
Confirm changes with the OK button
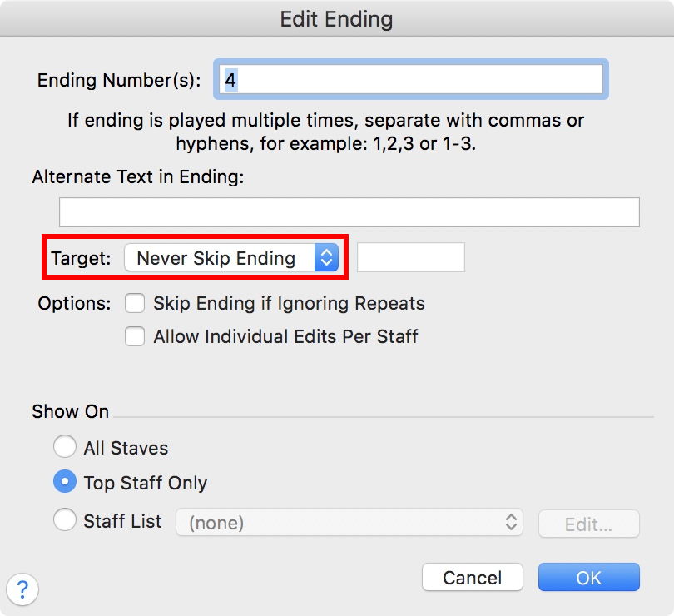coord(588,578)
